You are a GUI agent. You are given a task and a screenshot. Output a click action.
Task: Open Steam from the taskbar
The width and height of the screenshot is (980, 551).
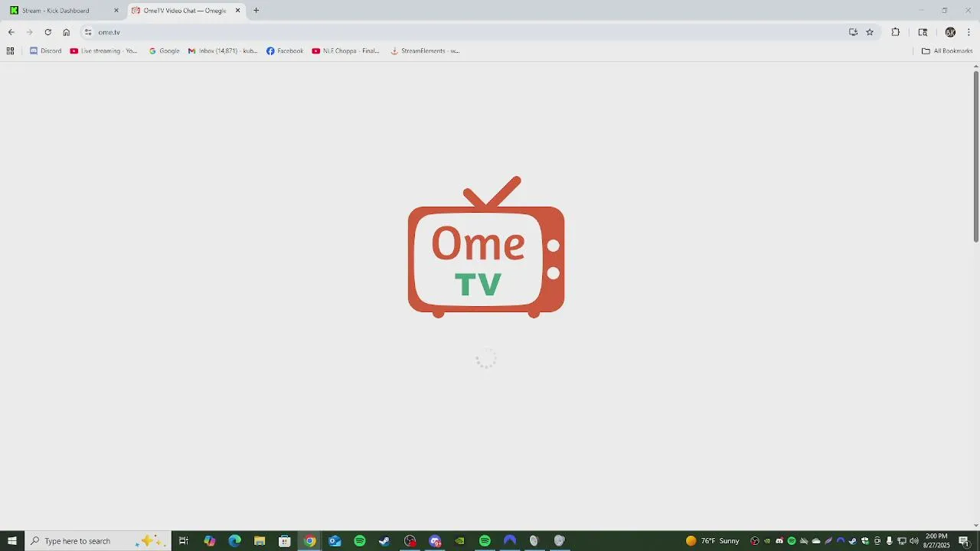(x=384, y=541)
